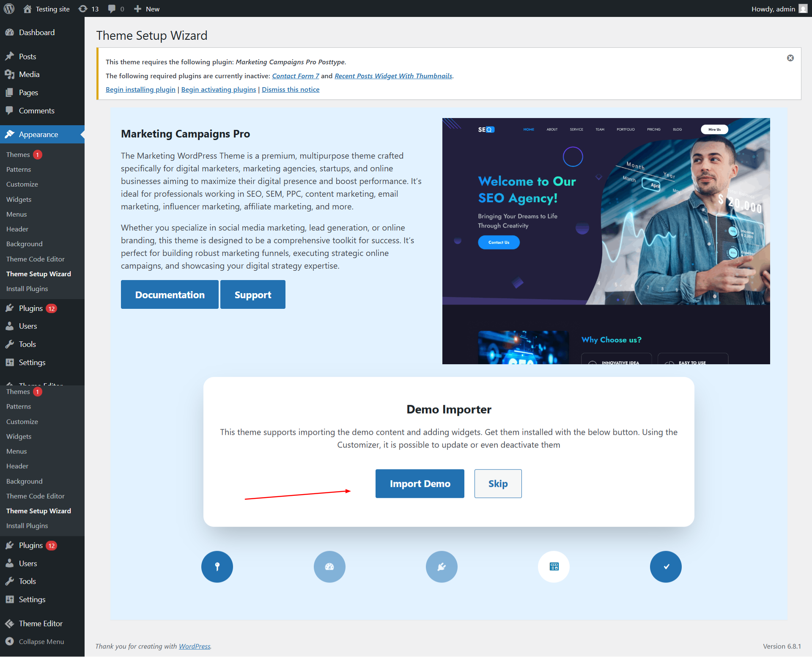The image size is (812, 657).
Task: Click the Support button
Action: coord(253,294)
